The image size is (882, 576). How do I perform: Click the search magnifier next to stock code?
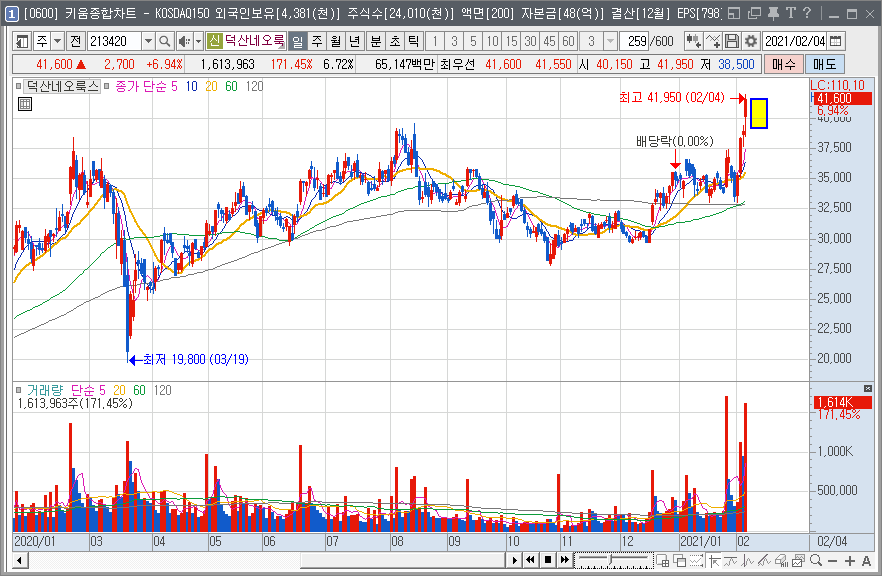(x=164, y=41)
